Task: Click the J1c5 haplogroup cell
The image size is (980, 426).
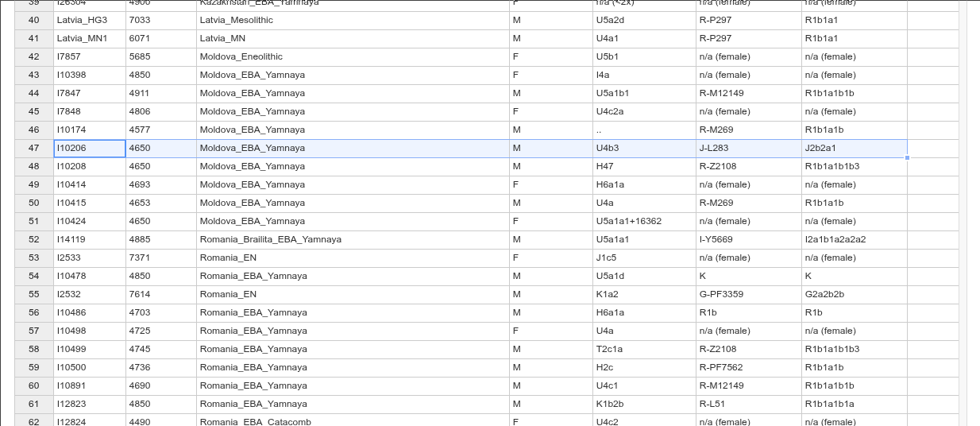Action: click(x=644, y=258)
